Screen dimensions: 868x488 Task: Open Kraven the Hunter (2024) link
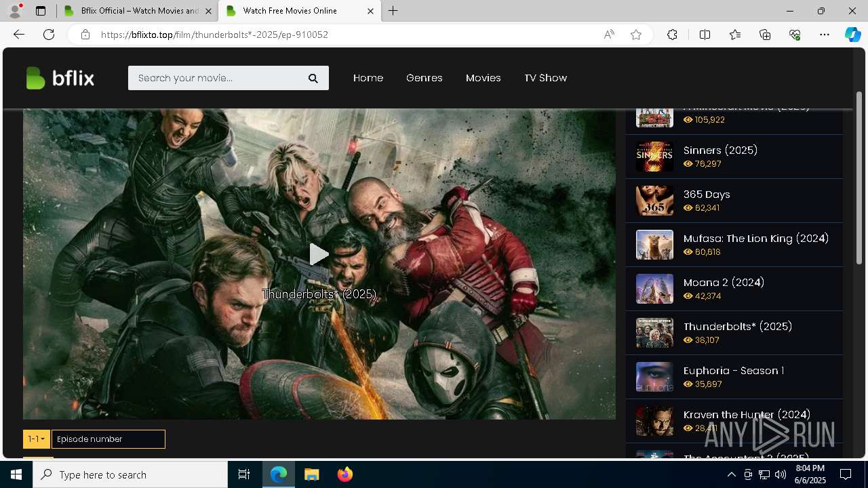point(747,415)
